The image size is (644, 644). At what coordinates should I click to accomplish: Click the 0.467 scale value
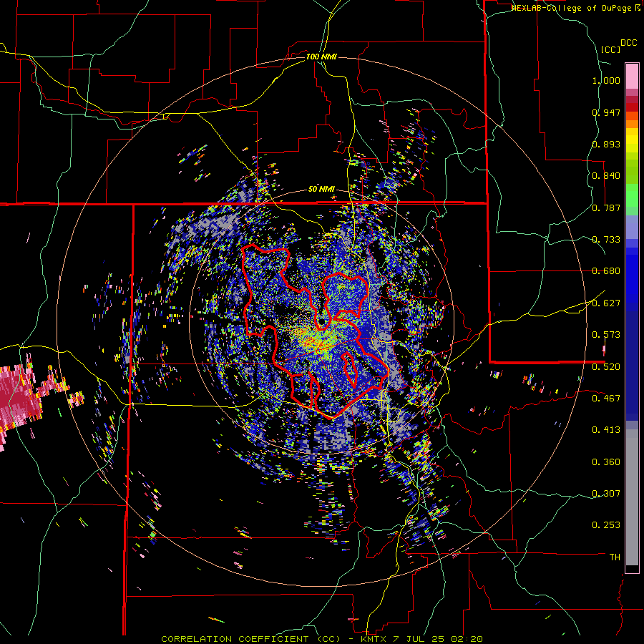tap(606, 399)
